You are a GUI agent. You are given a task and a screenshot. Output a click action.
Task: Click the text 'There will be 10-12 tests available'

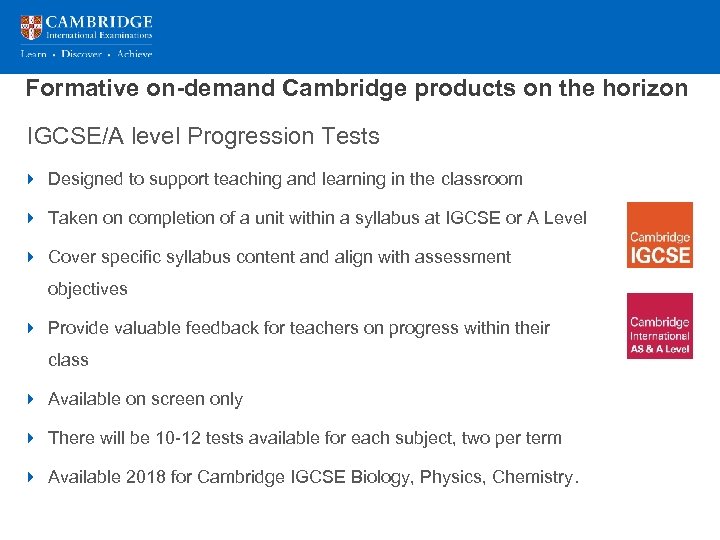click(304, 438)
